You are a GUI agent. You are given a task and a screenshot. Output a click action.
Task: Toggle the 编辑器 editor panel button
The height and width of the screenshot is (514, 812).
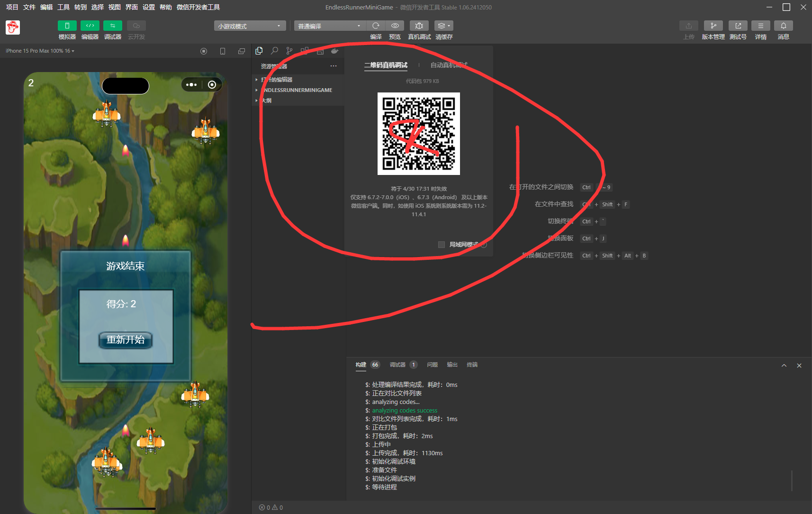pos(90,26)
